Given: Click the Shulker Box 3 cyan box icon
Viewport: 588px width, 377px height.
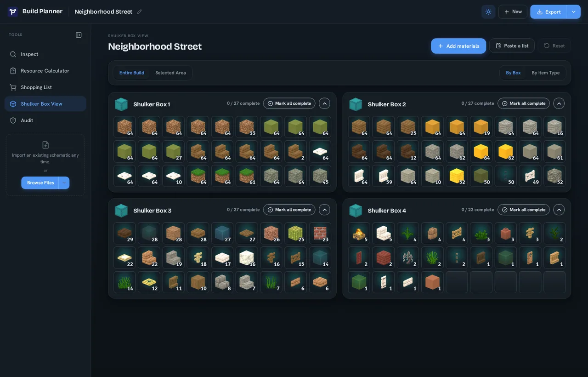Looking at the screenshot, I should point(121,211).
